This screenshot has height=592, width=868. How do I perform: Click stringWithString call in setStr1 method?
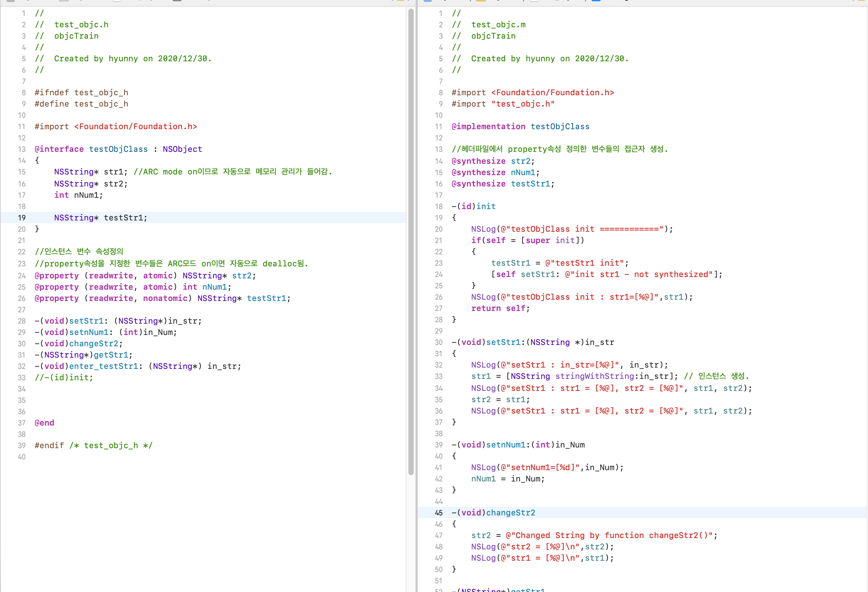click(594, 376)
